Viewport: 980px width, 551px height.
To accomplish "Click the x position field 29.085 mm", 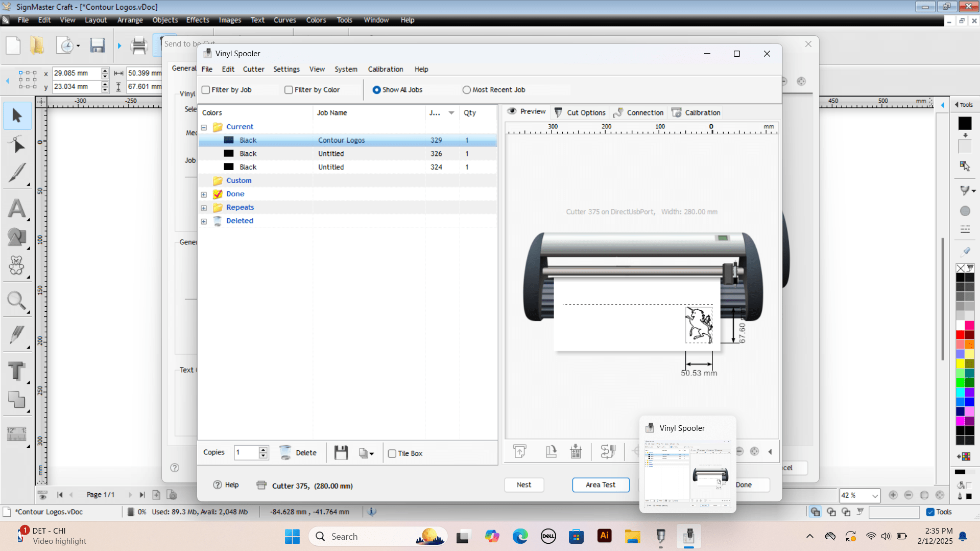I will click(x=77, y=73).
